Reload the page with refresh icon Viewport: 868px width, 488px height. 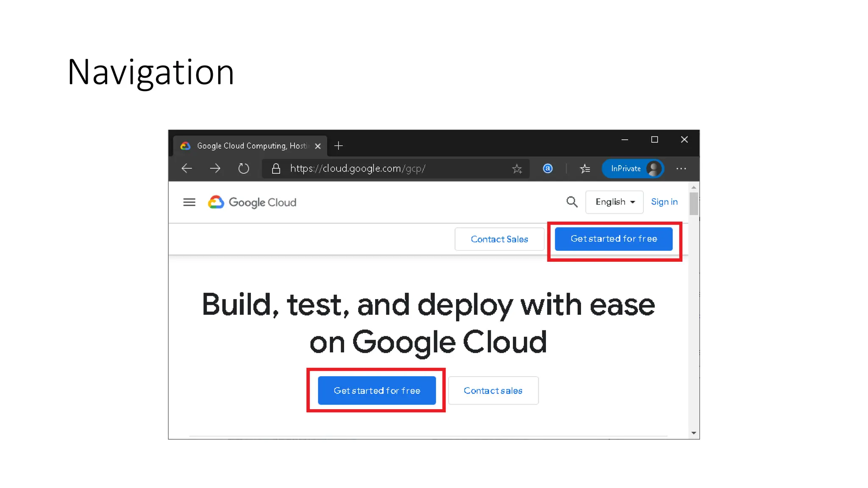(244, 169)
